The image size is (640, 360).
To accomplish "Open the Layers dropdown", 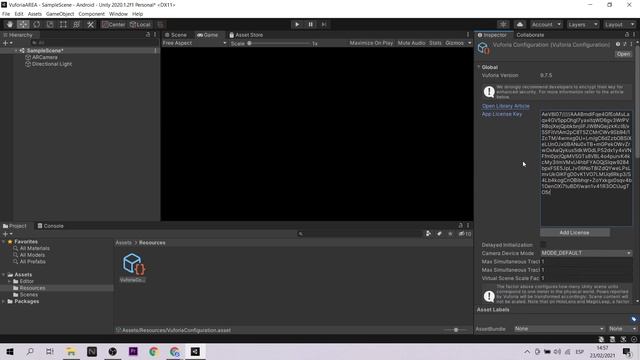I will tap(582, 24).
